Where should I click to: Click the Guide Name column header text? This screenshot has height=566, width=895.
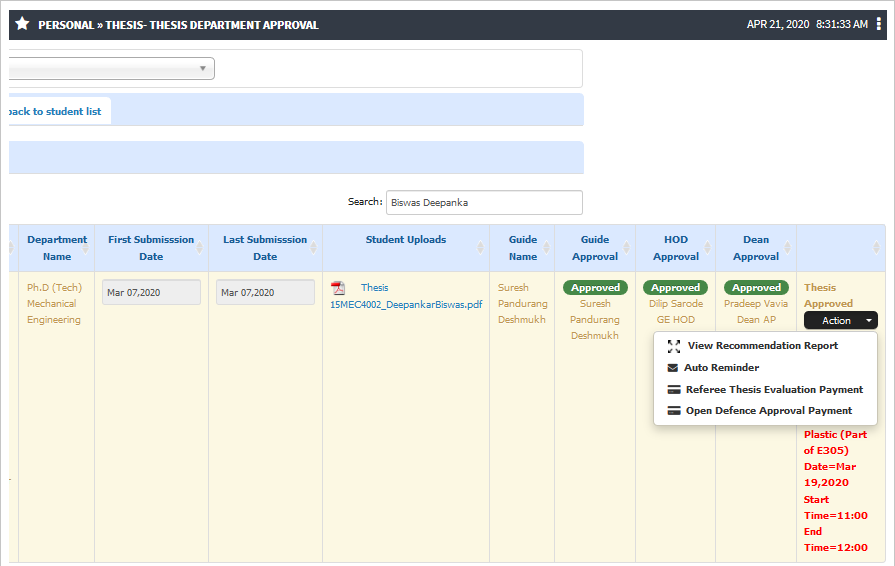tap(523, 248)
